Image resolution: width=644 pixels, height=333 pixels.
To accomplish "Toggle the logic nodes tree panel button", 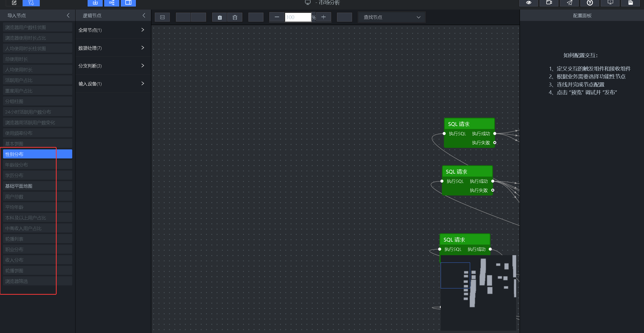I will tap(112, 3).
